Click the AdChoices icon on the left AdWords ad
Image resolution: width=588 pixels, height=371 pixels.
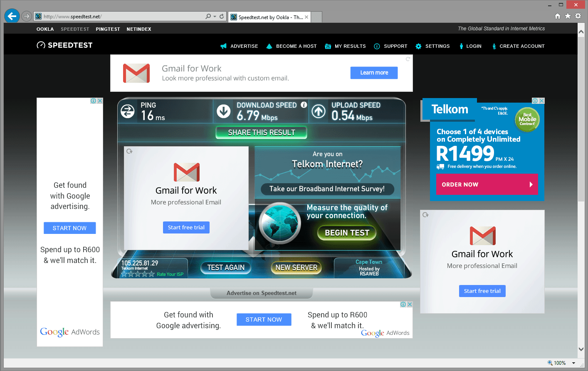(x=94, y=101)
